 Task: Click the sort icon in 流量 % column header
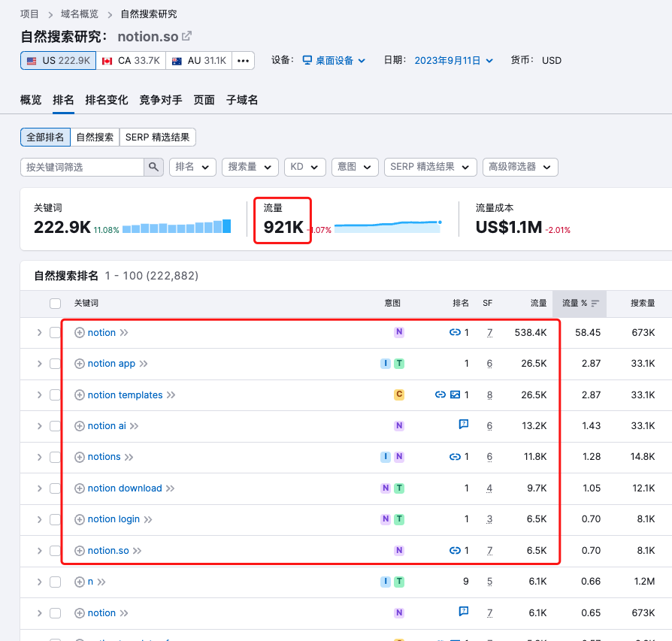click(595, 304)
